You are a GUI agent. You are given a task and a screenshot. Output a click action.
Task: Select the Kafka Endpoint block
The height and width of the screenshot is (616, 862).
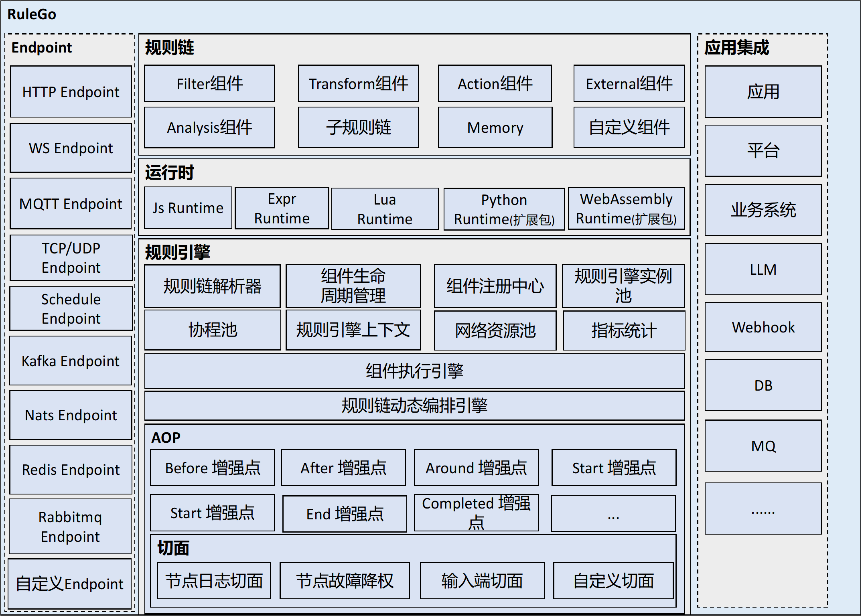(70, 361)
